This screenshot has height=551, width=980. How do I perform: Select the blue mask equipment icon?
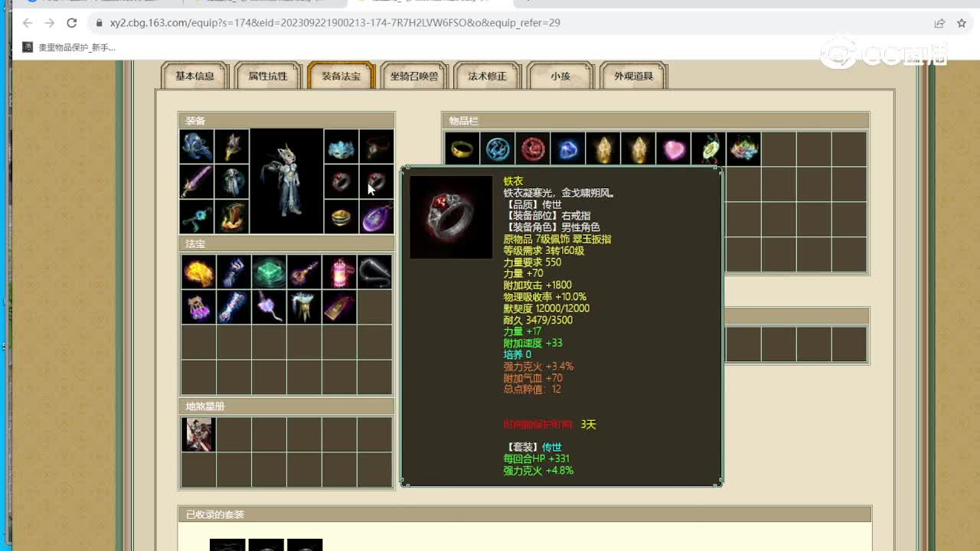point(341,146)
